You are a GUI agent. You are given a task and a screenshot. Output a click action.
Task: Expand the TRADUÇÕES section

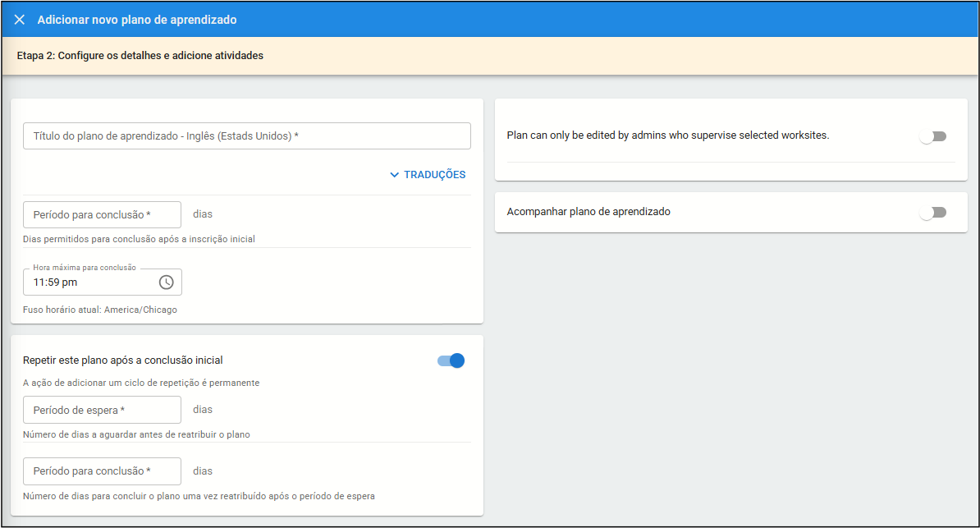pyautogui.click(x=433, y=175)
